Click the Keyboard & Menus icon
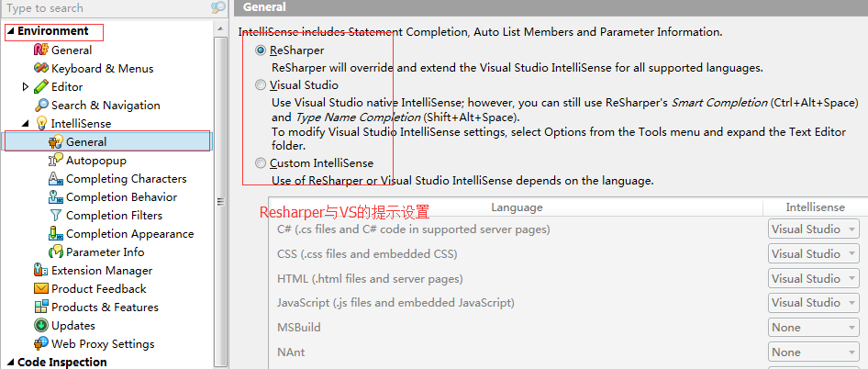This screenshot has width=868, height=369. 41,68
